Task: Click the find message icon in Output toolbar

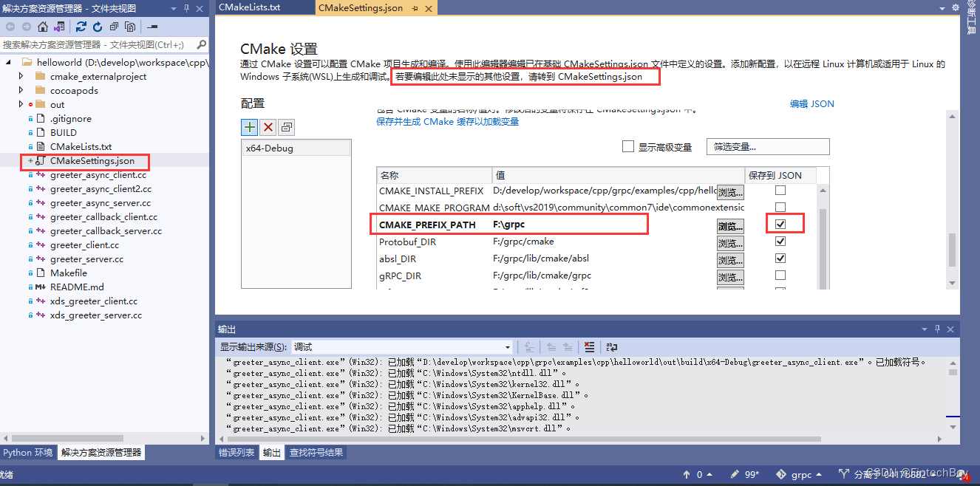Action: [x=529, y=346]
